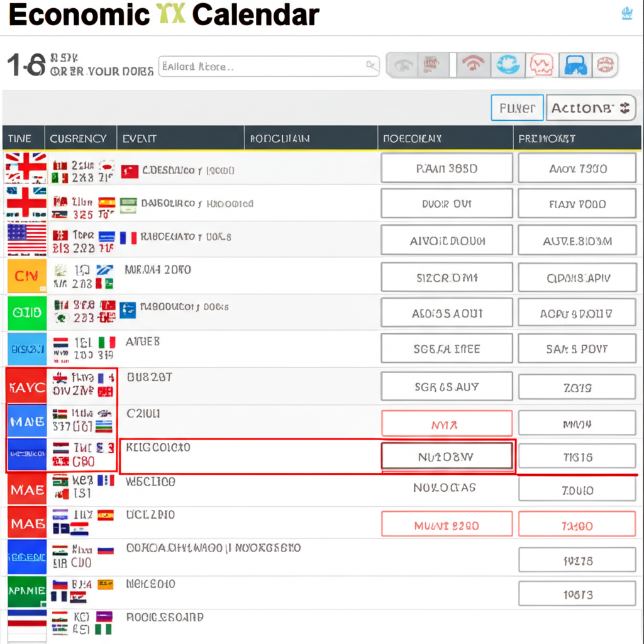Viewport: 644px width, 644px height.
Task: Click the blue circular refresh toolbar icon
Action: (x=507, y=65)
